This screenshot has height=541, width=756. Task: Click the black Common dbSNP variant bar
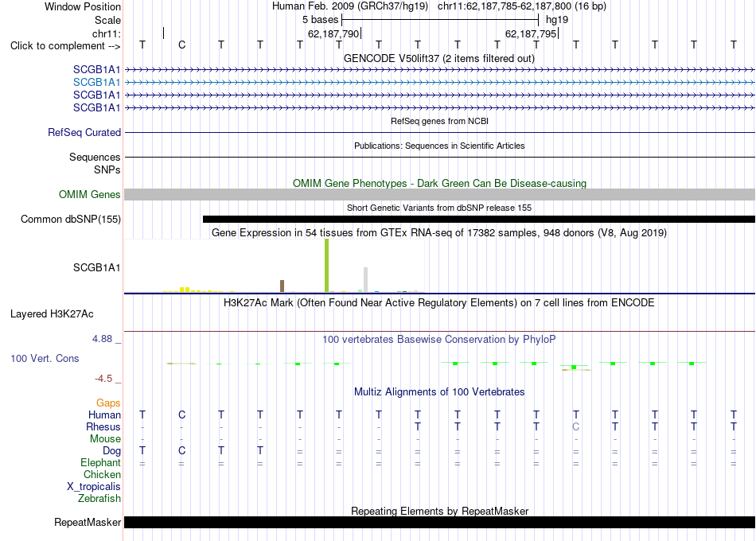click(479, 219)
